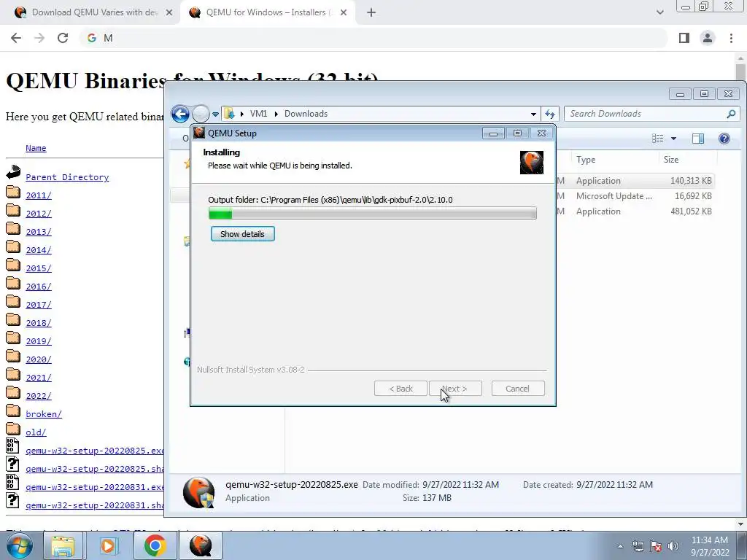Open Chrome's three-dot menu
The image size is (747, 560).
pyautogui.click(x=731, y=38)
